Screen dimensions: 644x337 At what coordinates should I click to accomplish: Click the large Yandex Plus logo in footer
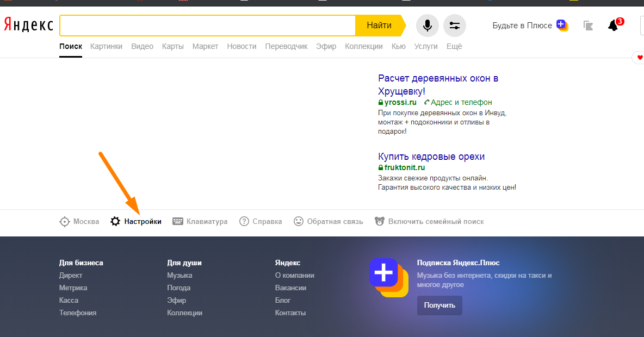pyautogui.click(x=388, y=277)
